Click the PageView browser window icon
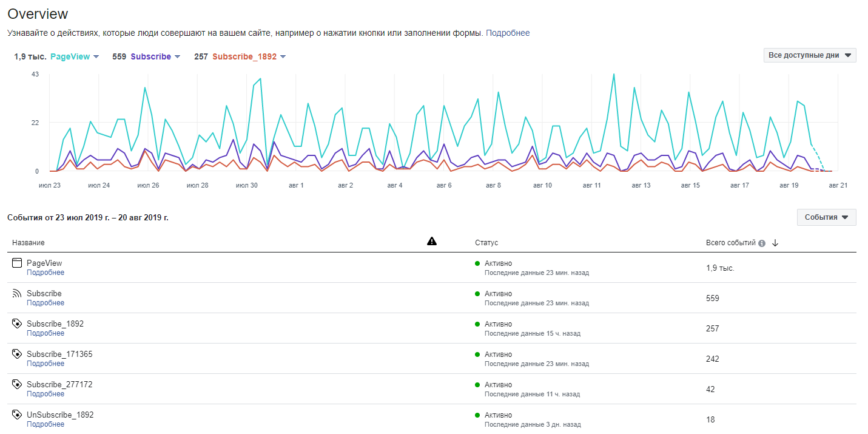868x434 pixels. coord(17,263)
